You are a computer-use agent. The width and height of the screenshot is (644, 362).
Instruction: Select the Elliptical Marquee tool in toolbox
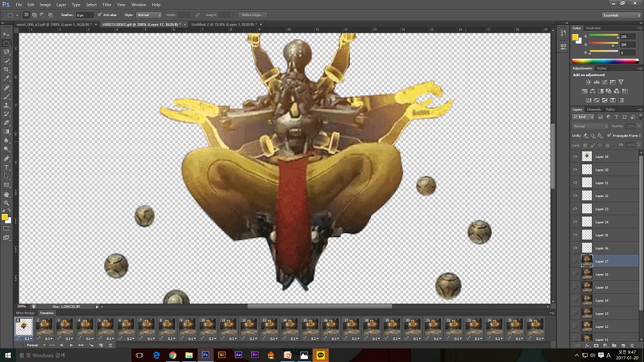[x=6, y=44]
